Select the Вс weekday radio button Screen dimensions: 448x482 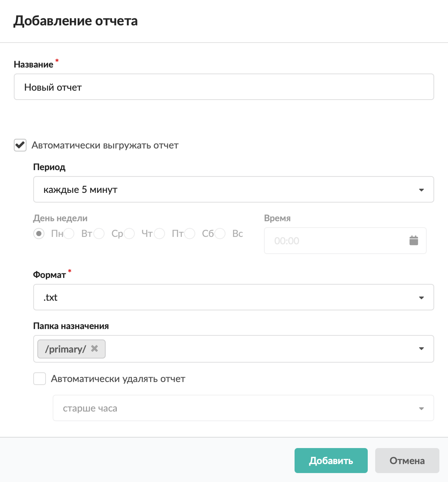point(220,234)
